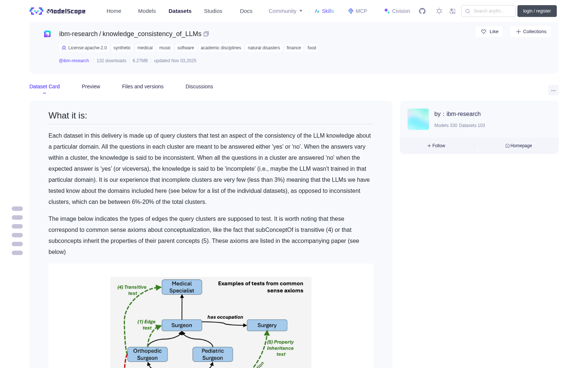Click the ModelScope logo
Viewport: 588px width, 368px height.
point(57,11)
